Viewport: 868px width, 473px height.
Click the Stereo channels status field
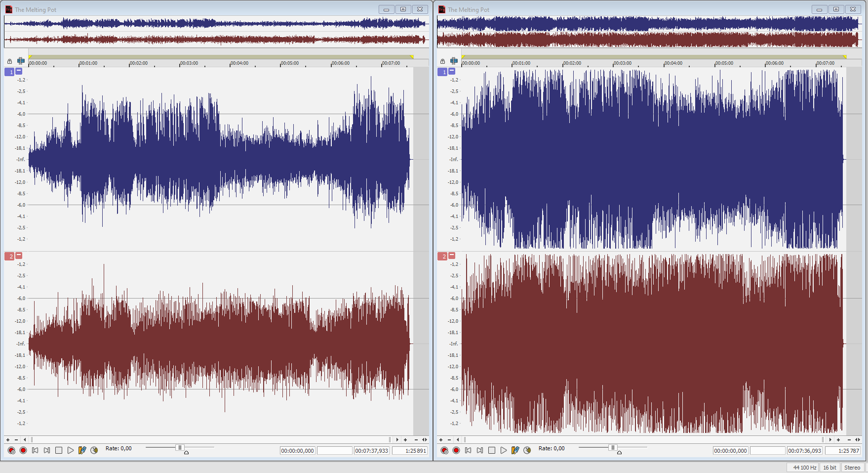pos(852,468)
